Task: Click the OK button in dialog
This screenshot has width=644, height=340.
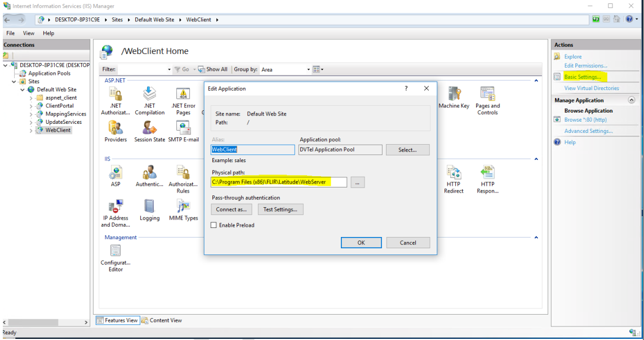Action: [361, 243]
